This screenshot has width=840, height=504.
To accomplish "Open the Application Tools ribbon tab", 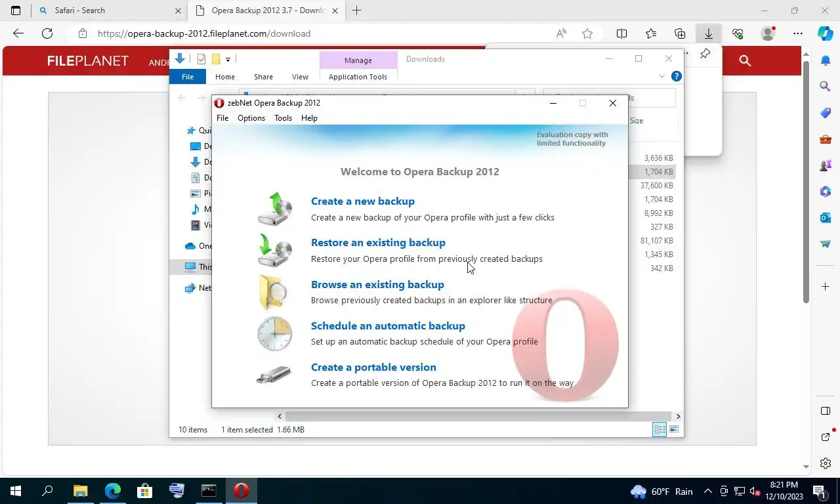I will (x=358, y=77).
